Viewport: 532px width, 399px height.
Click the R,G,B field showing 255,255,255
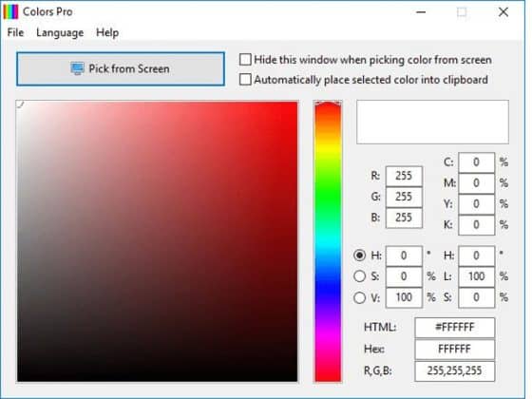pyautogui.click(x=455, y=370)
